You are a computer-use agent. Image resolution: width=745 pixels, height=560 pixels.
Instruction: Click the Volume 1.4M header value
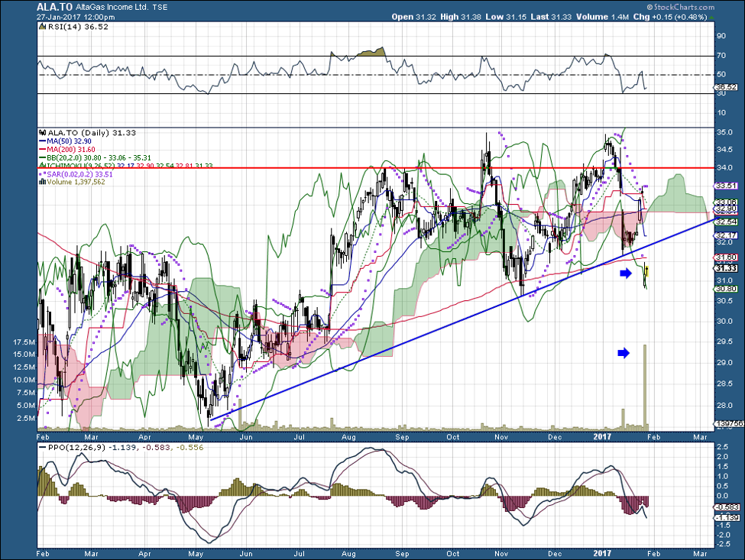602,17
